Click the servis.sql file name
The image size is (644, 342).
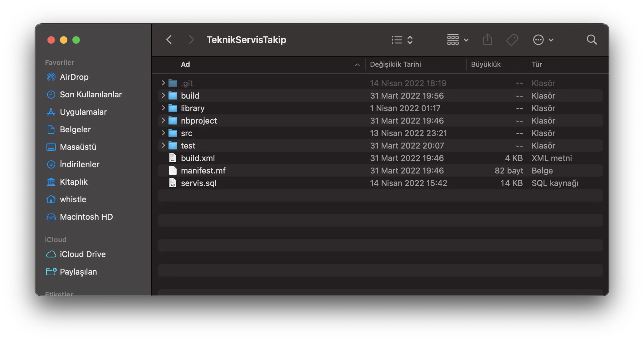click(199, 183)
